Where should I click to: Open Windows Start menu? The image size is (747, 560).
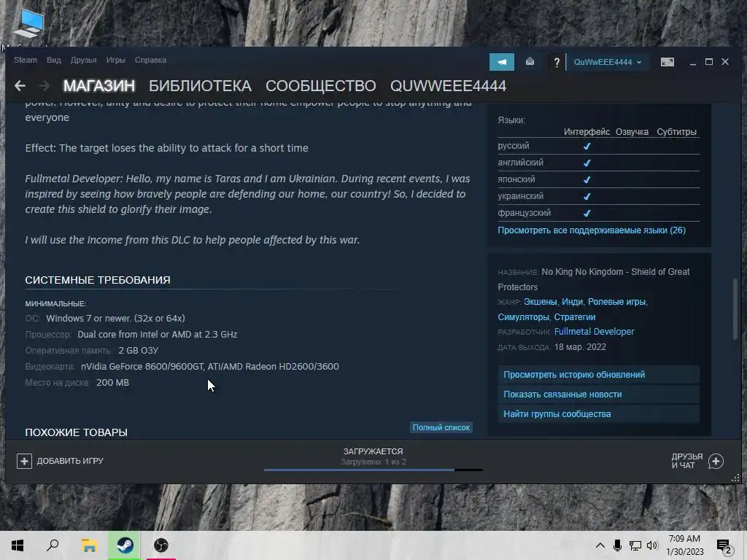click(x=18, y=545)
